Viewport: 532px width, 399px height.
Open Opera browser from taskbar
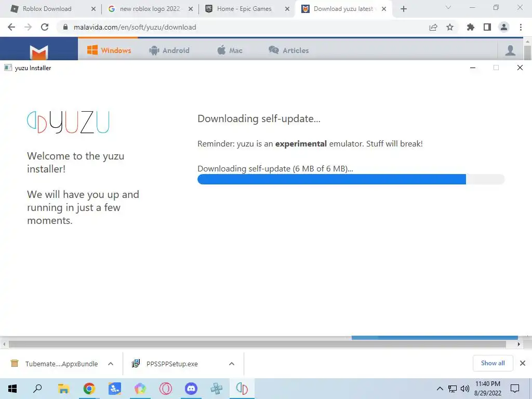click(x=166, y=389)
